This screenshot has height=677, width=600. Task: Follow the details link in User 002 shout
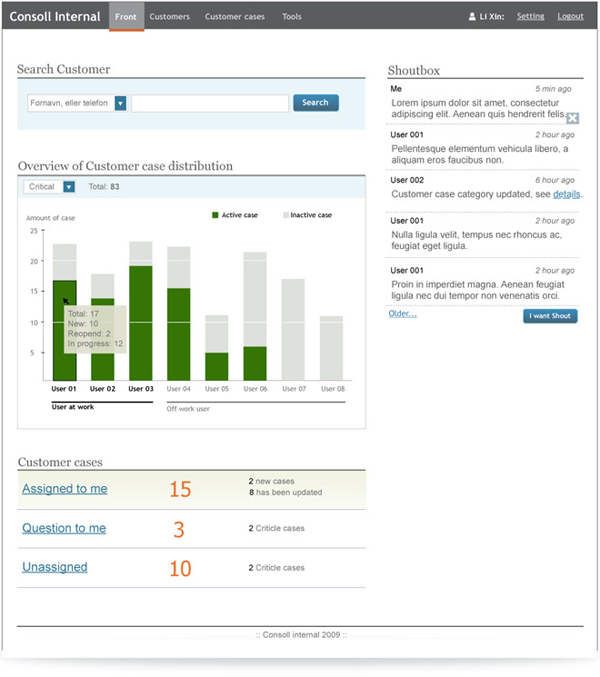tap(566, 194)
